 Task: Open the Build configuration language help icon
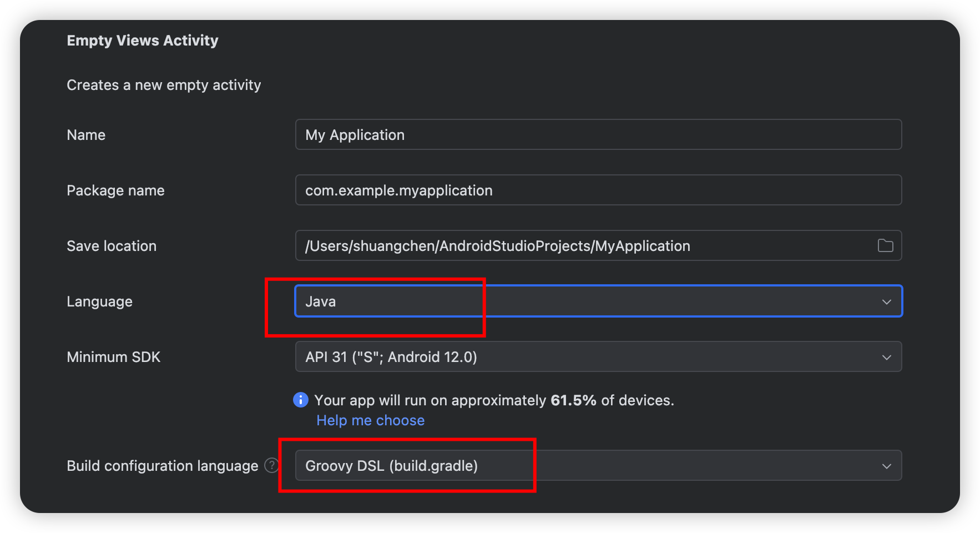click(x=271, y=466)
